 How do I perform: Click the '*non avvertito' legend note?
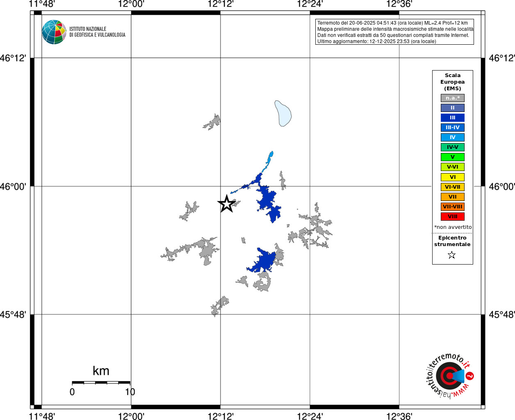(x=453, y=227)
